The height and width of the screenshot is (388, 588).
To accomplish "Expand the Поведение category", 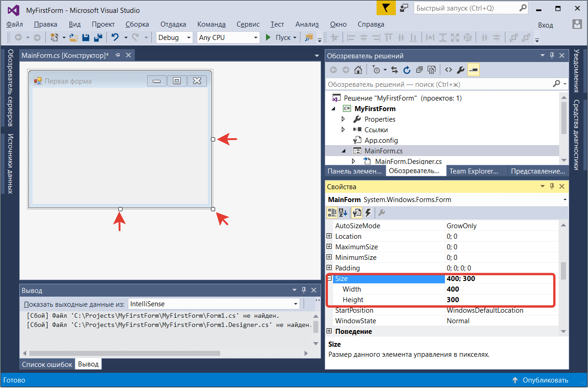I will [x=329, y=331].
